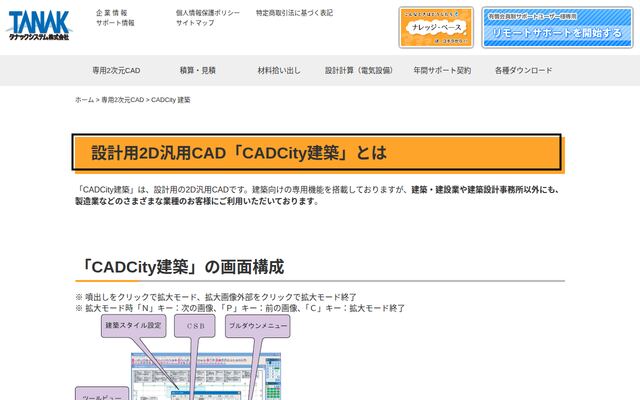Click the プルダウンメニュー callout
This screenshot has width=640, height=400.
click(258, 326)
